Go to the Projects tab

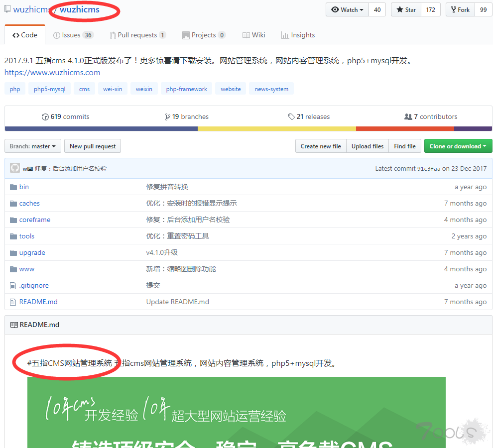(x=204, y=35)
